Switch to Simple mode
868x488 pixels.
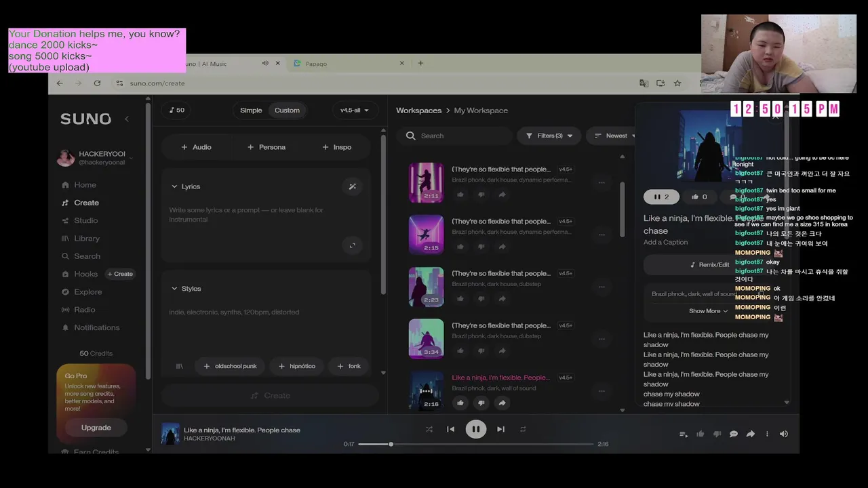coord(251,110)
